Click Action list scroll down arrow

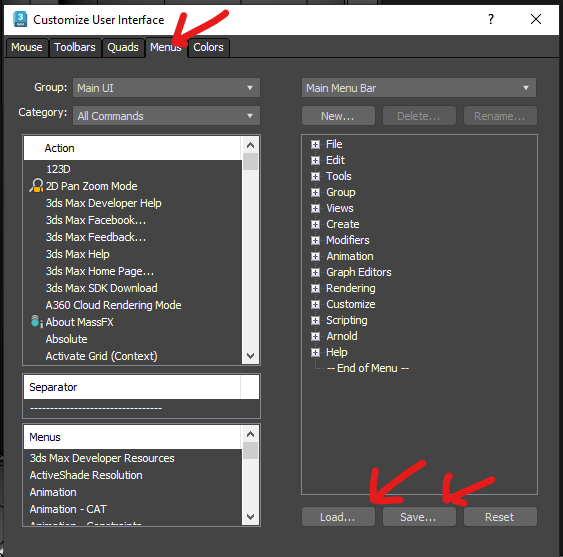click(250, 356)
